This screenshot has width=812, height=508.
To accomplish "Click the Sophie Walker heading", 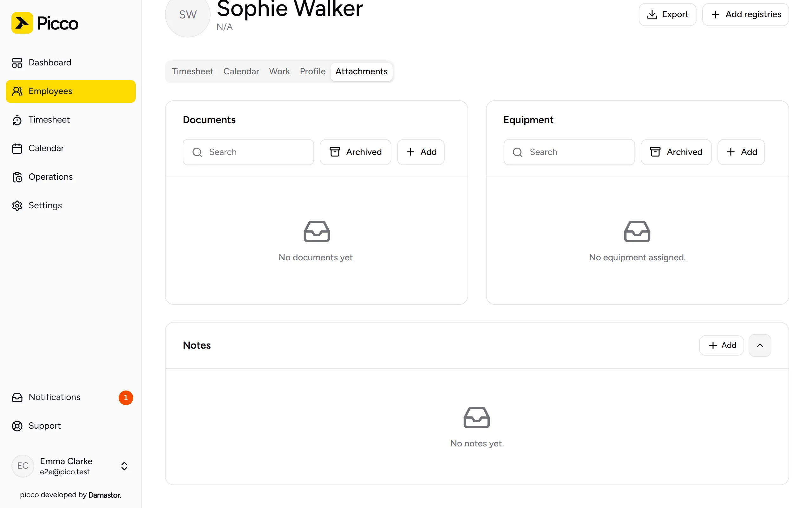I will coord(290,9).
